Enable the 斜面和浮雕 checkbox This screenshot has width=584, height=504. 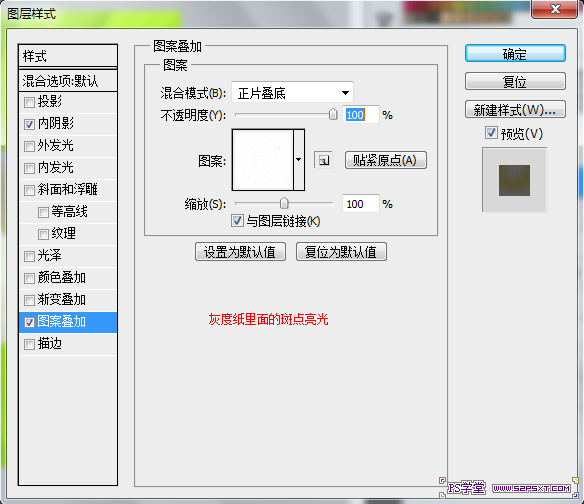29,190
